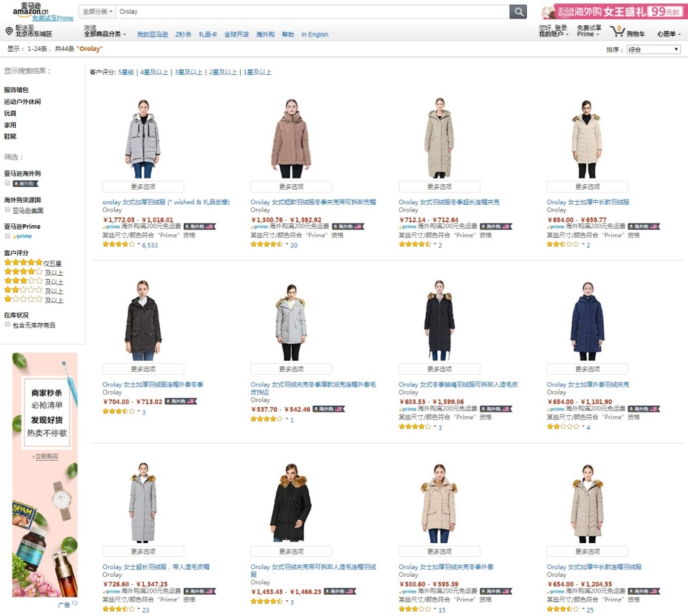Open 礼品卡 gift card nav item
Image resolution: width=688 pixels, height=616 pixels.
(208, 34)
